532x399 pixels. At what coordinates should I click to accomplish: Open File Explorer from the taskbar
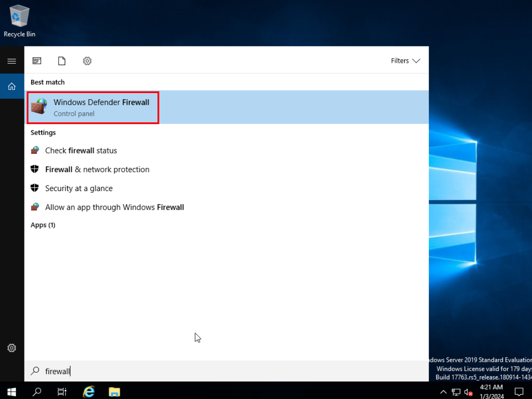click(114, 391)
